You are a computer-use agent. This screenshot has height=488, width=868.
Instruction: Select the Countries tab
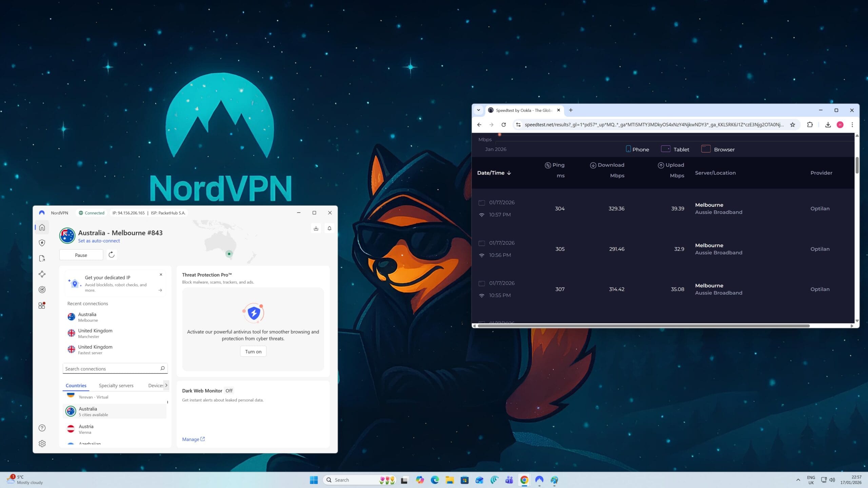(x=76, y=385)
